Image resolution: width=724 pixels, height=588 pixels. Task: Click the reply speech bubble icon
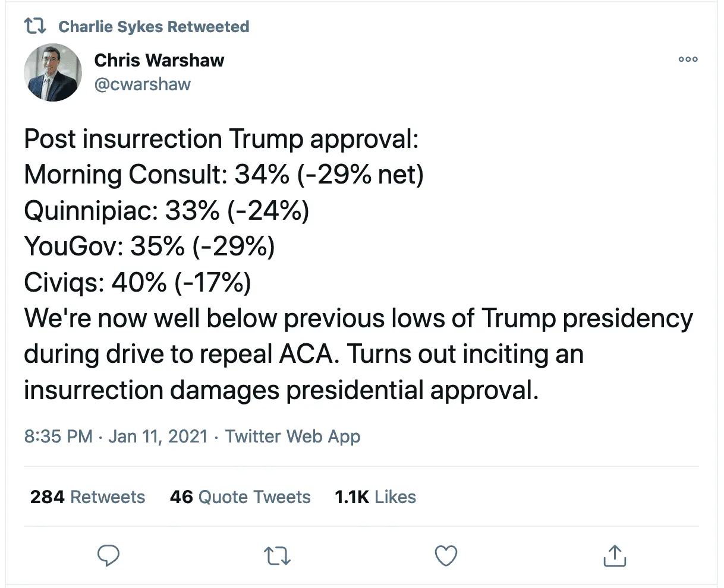click(x=108, y=556)
